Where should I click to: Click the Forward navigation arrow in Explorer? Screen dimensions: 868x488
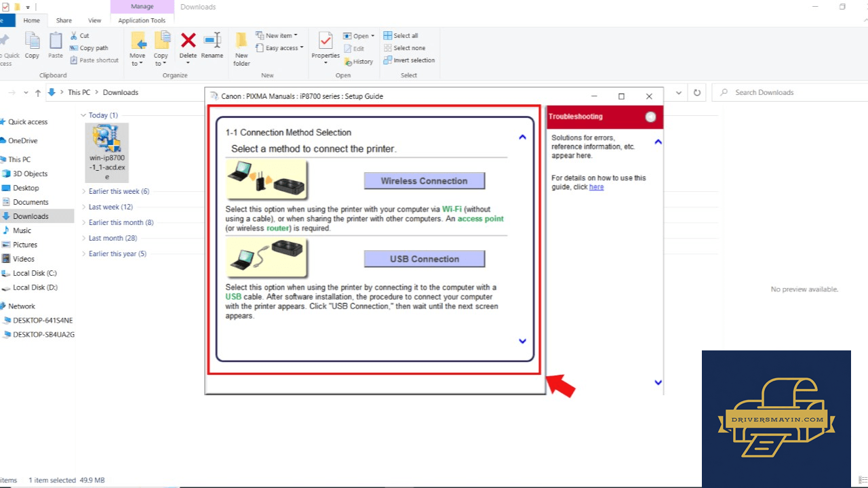pos(12,92)
